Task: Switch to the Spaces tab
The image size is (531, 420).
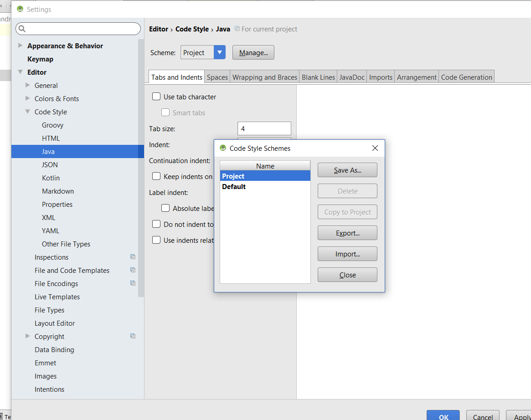Action: coord(217,77)
